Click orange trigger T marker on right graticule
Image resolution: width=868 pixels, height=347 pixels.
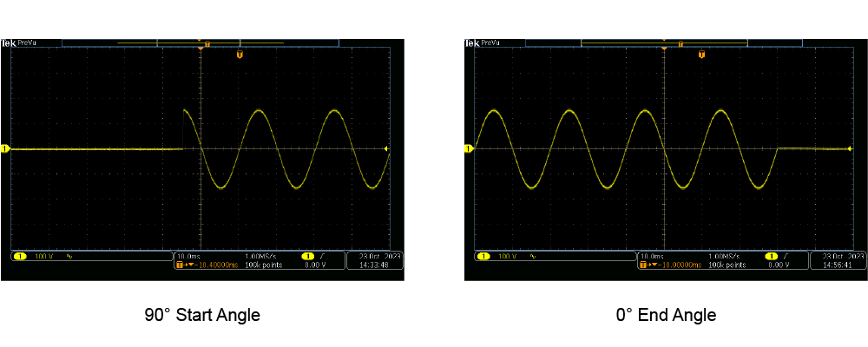click(x=701, y=55)
